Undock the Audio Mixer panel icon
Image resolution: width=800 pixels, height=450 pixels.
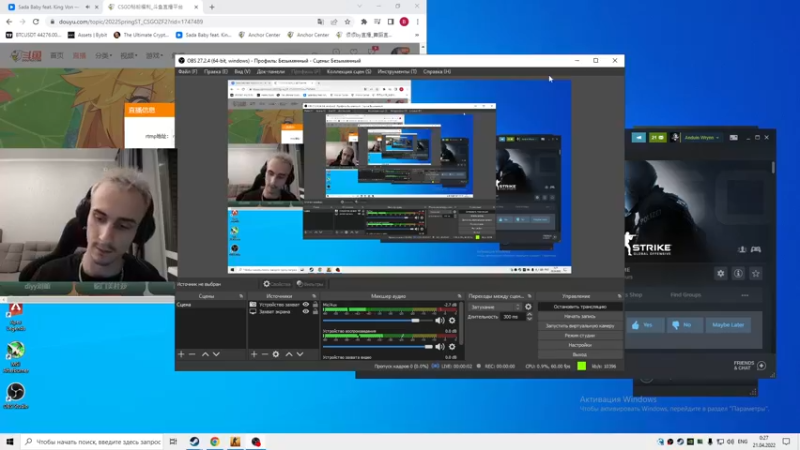click(459, 296)
